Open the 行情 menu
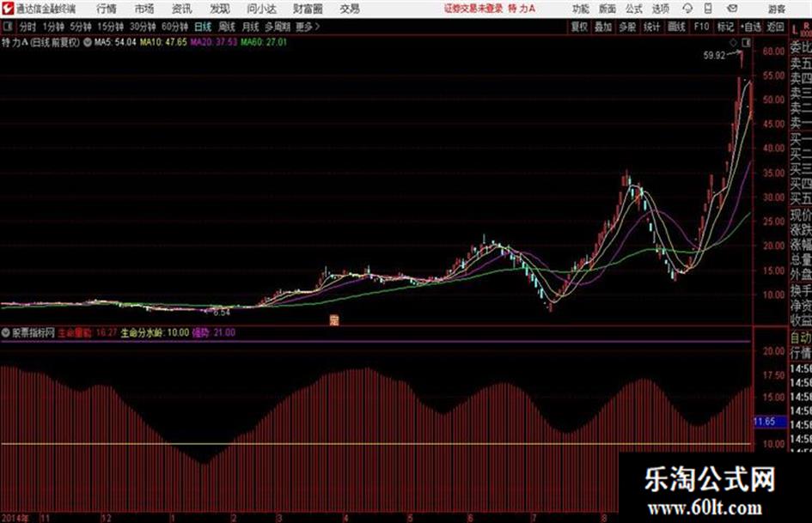The height and width of the screenshot is (523, 812). [107, 9]
